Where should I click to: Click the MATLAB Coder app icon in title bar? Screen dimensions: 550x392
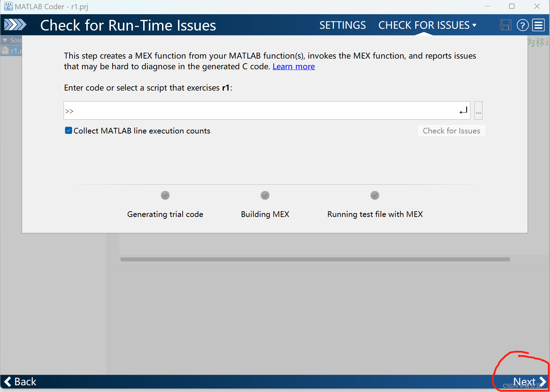click(8, 6)
